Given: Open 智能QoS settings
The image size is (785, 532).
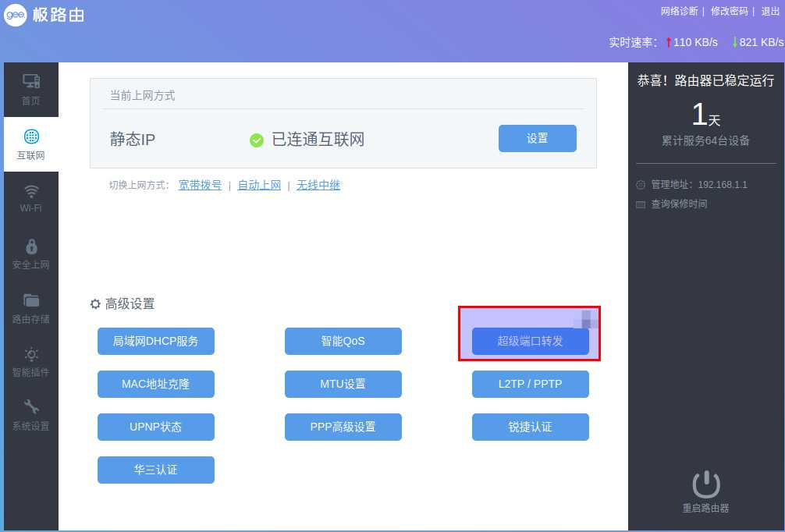Looking at the screenshot, I should [x=343, y=341].
